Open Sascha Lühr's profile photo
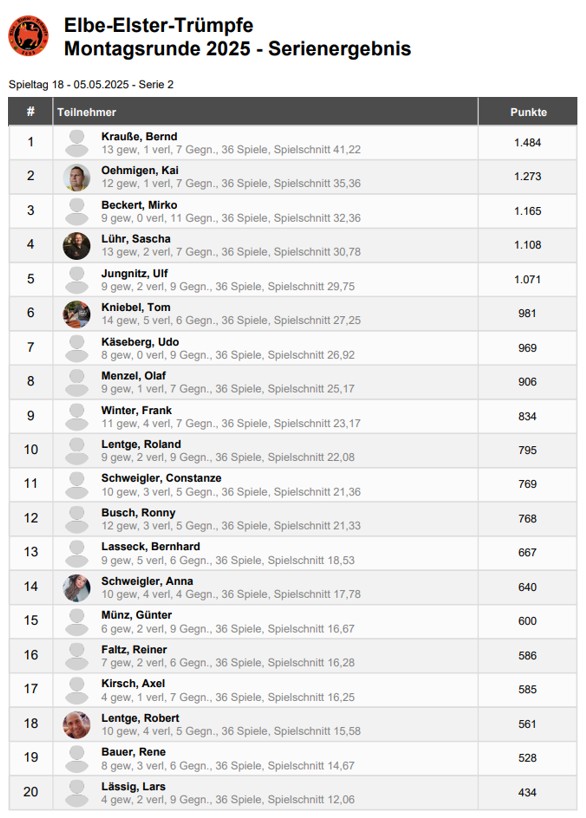This screenshot has width=586, height=818. [77, 246]
